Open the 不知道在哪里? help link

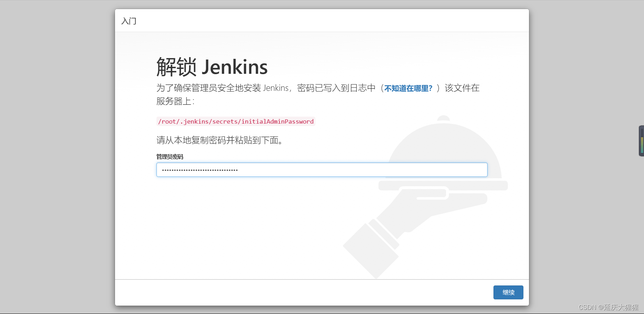pos(408,88)
